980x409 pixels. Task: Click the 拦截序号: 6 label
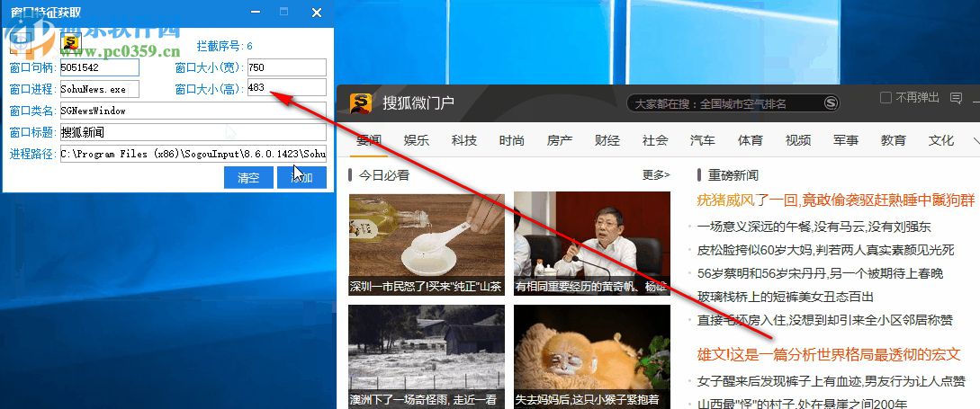pos(224,46)
